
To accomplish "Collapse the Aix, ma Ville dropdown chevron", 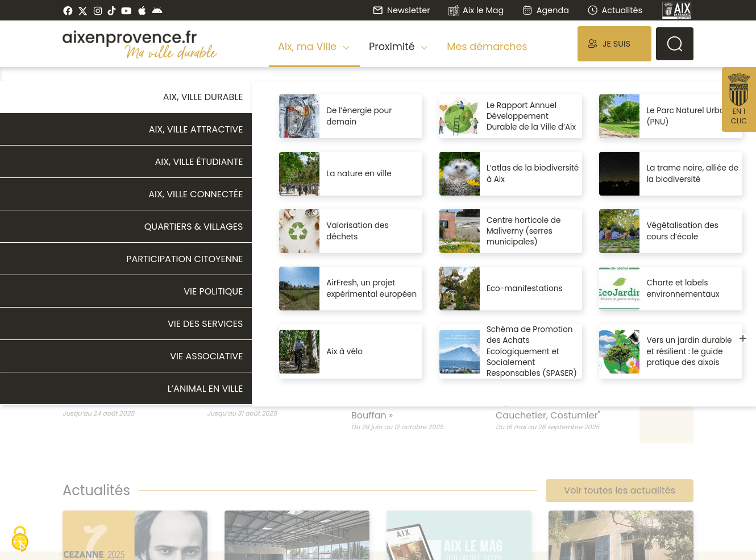I will coord(346,48).
